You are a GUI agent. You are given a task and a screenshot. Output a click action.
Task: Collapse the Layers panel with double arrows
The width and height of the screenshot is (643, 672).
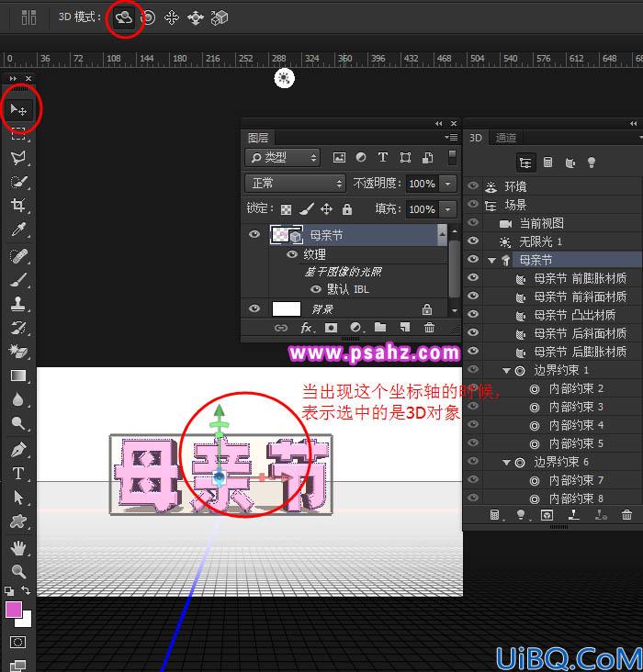[x=438, y=123]
